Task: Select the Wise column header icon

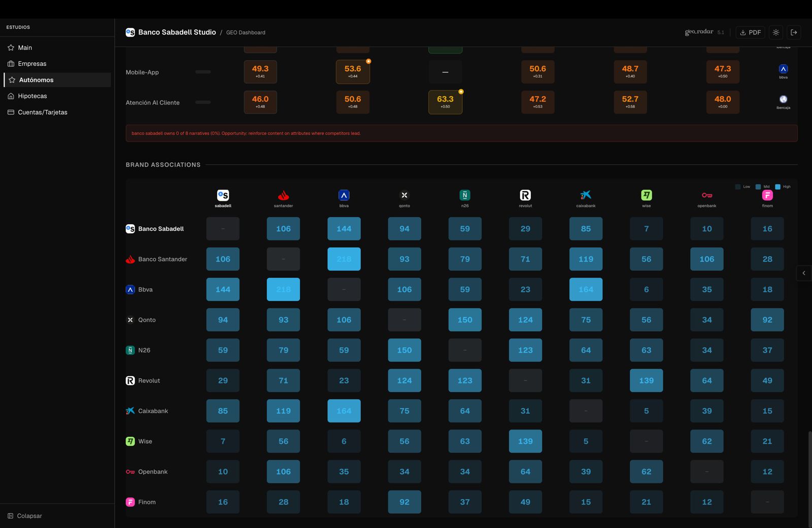Action: (646, 195)
